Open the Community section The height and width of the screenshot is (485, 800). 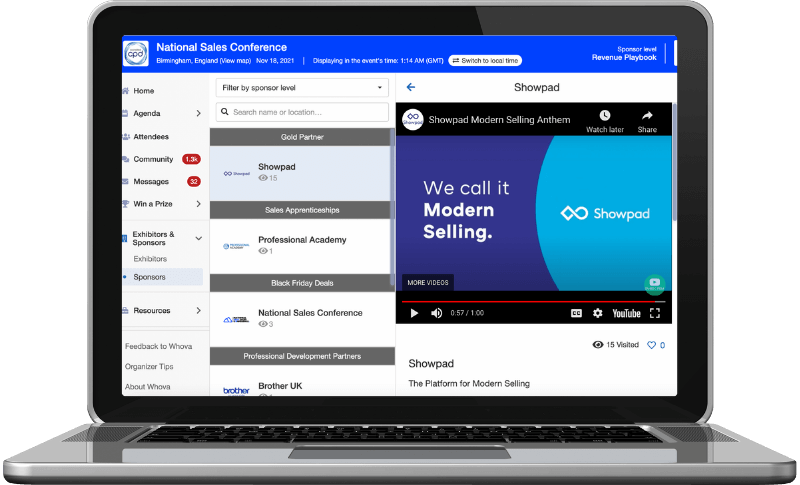(x=153, y=159)
